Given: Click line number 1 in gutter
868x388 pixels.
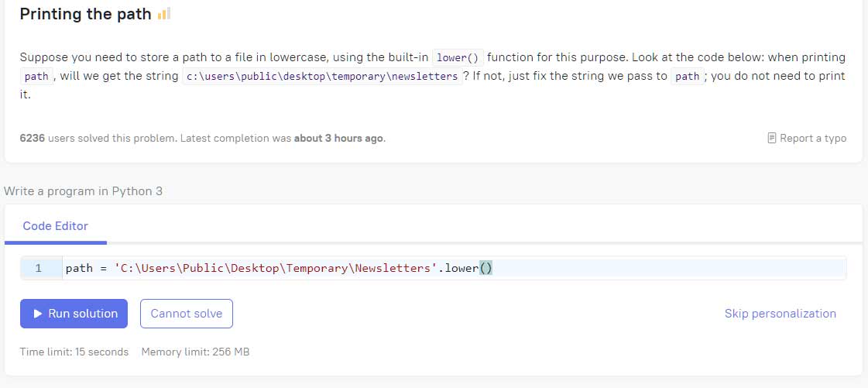Looking at the screenshot, I should (38, 269).
